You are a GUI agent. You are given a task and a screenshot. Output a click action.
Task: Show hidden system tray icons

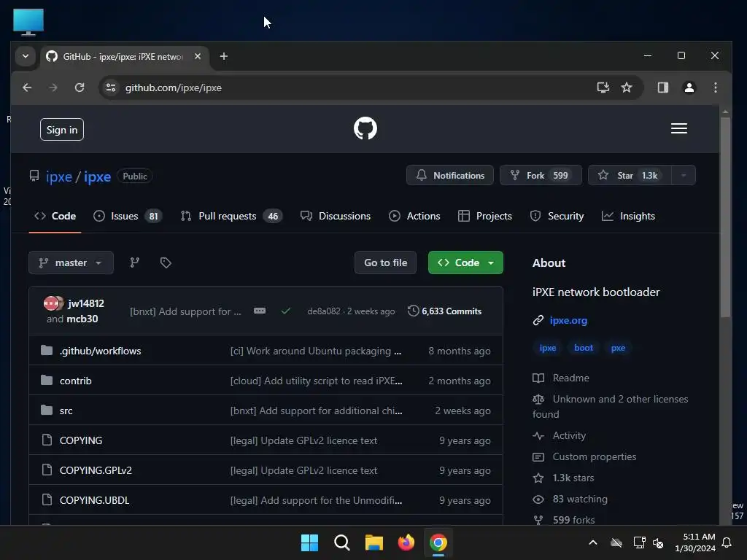coord(593,542)
